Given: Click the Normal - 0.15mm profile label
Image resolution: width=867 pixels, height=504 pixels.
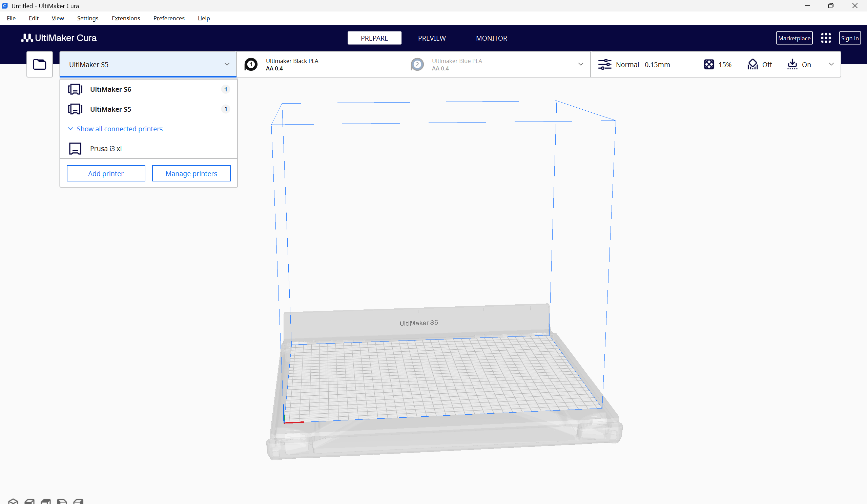Looking at the screenshot, I should 643,65.
